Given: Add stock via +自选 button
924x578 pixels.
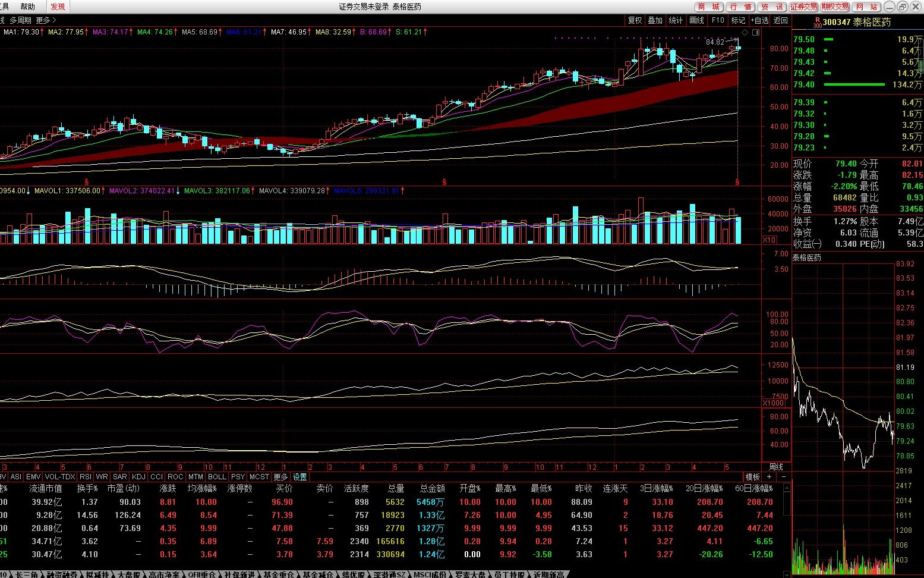Looking at the screenshot, I should tap(760, 20).
